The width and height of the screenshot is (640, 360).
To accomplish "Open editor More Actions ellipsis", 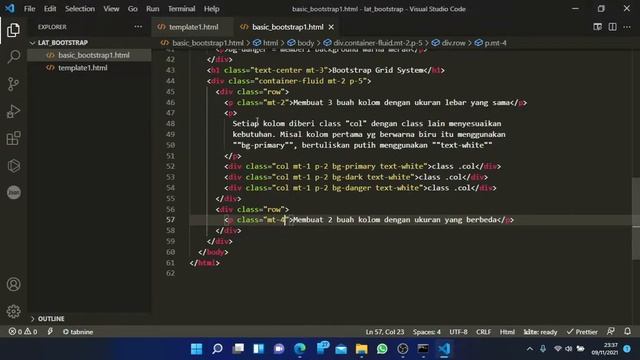I will 627,27.
